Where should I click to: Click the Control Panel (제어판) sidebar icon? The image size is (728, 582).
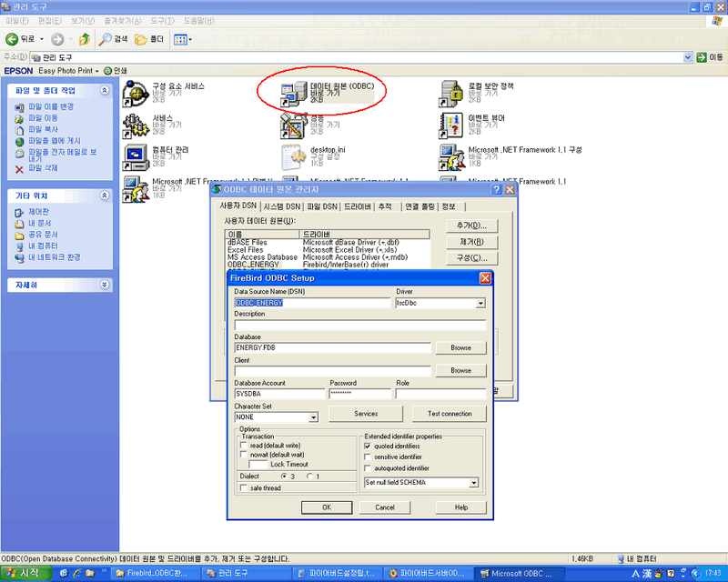pos(19,213)
